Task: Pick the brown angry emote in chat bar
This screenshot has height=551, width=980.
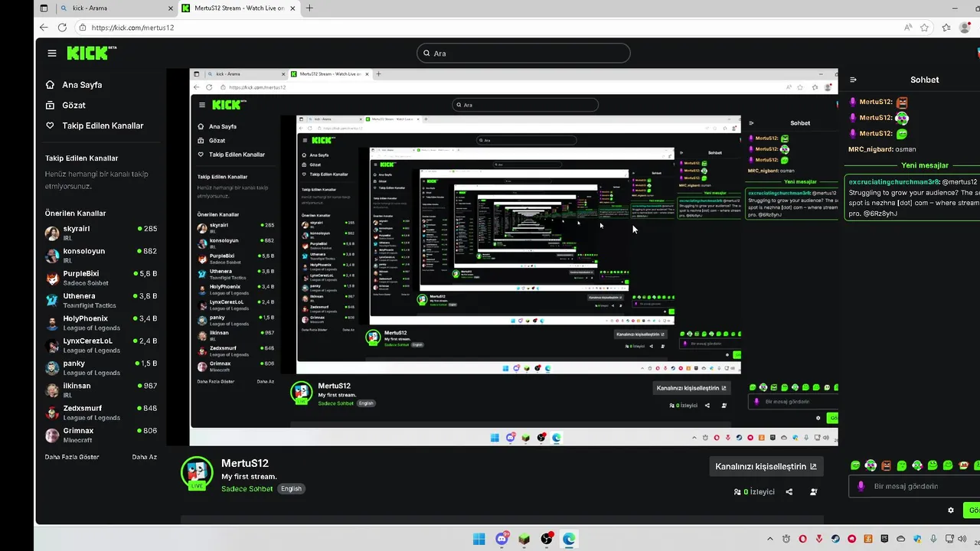Action: 886,465
